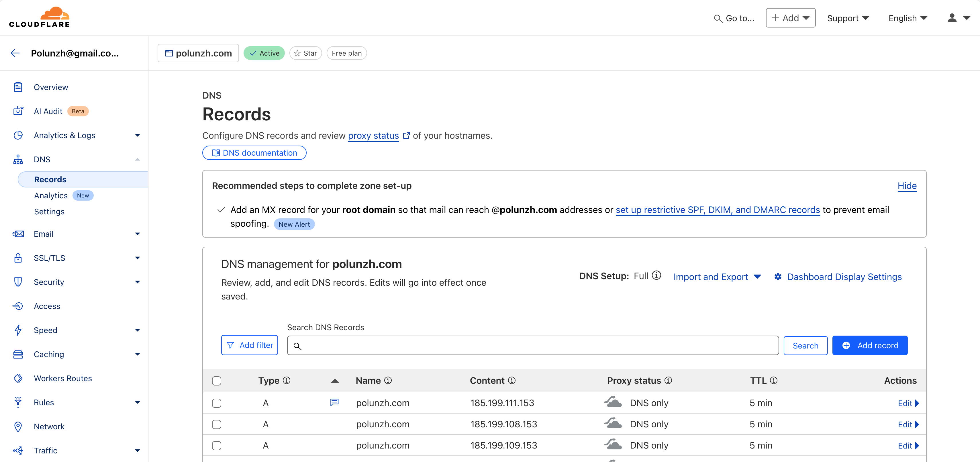
Task: Click the back arrow beside account email
Action: [15, 53]
